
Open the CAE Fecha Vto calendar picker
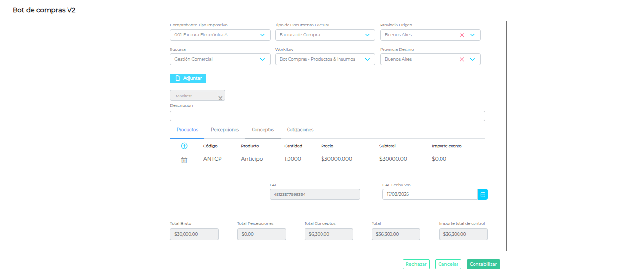point(483,194)
